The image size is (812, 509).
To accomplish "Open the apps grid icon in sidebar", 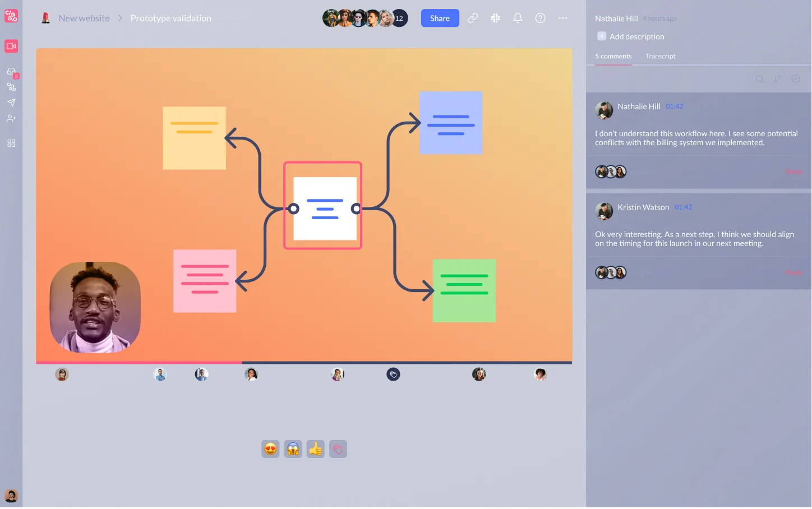I will click(11, 143).
